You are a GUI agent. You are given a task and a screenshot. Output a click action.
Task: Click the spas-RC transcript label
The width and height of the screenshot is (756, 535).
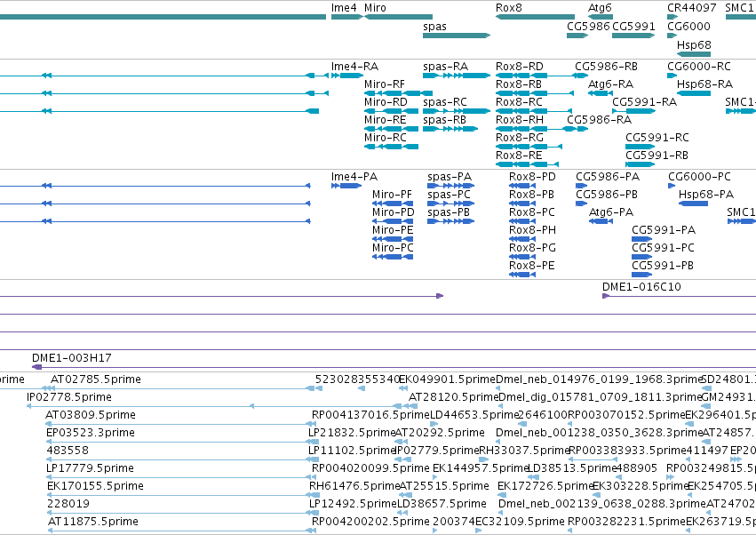pos(445,103)
